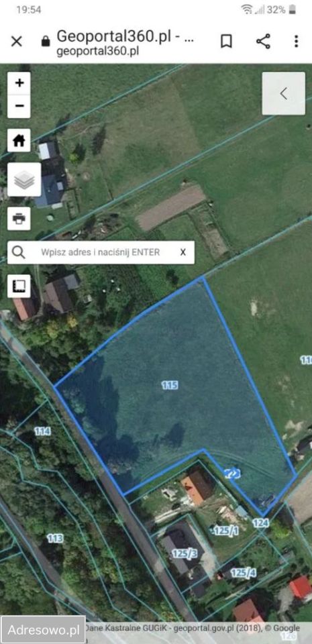
Task: Select parcel 114 on the map
Action: click(42, 431)
